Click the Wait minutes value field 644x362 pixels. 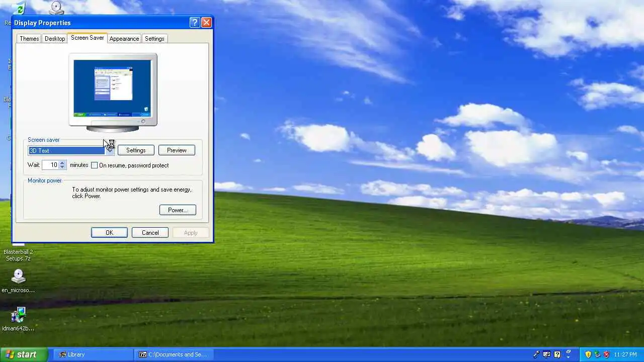pos(51,165)
